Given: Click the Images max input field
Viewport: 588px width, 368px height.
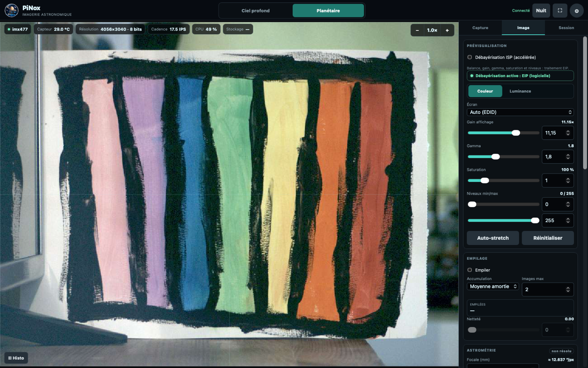Looking at the screenshot, I should click(x=547, y=289).
